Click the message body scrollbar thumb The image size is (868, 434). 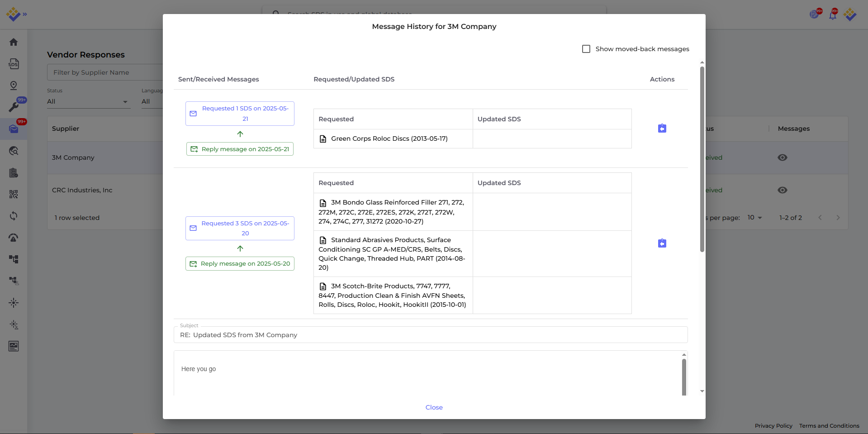684,377
